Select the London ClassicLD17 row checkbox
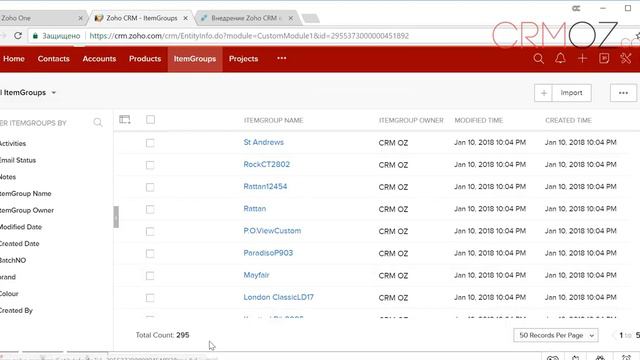 coord(150,298)
